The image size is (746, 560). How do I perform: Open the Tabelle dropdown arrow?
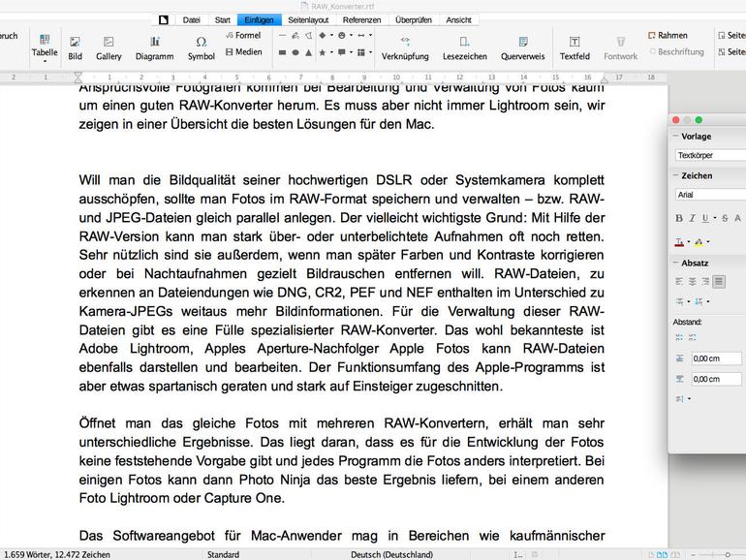(45, 61)
